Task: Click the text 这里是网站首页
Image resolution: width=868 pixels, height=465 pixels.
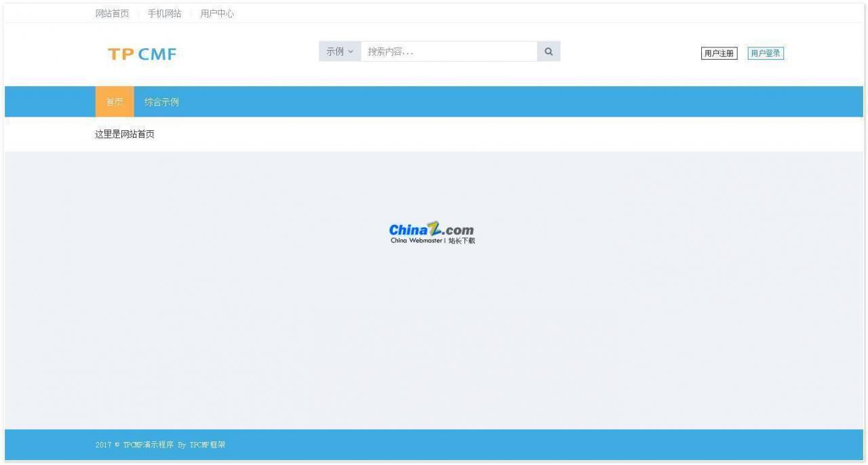Action: tap(125, 134)
